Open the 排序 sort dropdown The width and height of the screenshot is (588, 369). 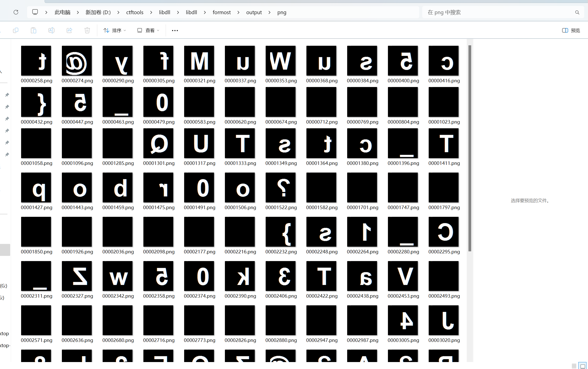click(115, 30)
